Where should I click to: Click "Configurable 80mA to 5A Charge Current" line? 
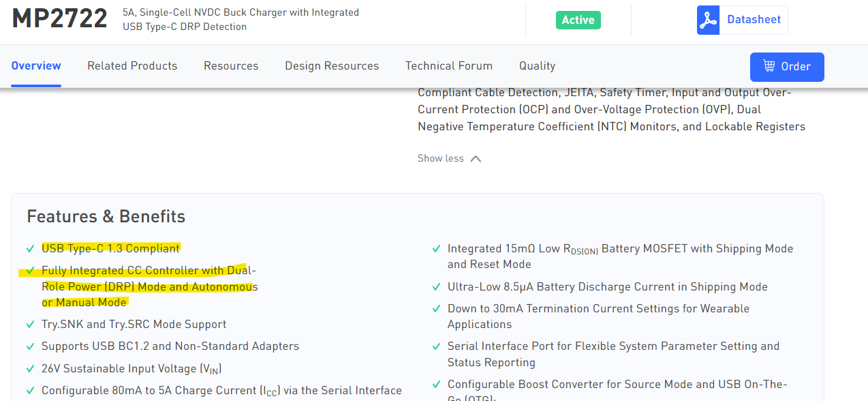tap(221, 391)
